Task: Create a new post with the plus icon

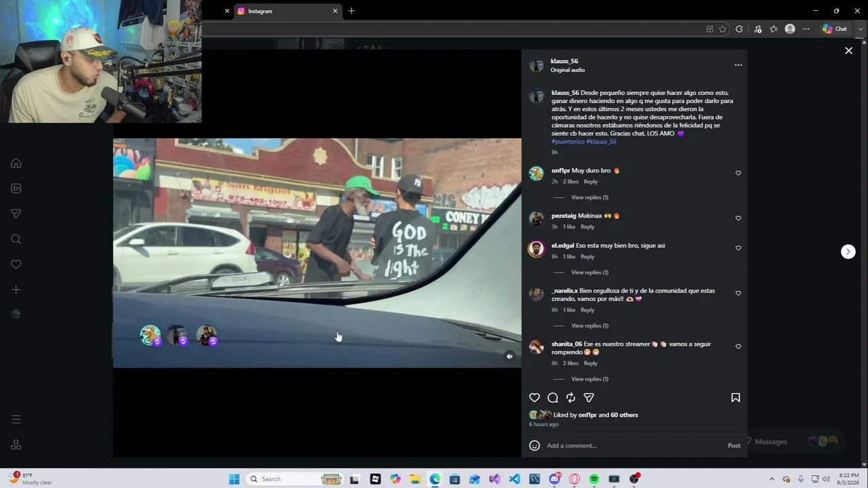Action: pyautogui.click(x=16, y=289)
